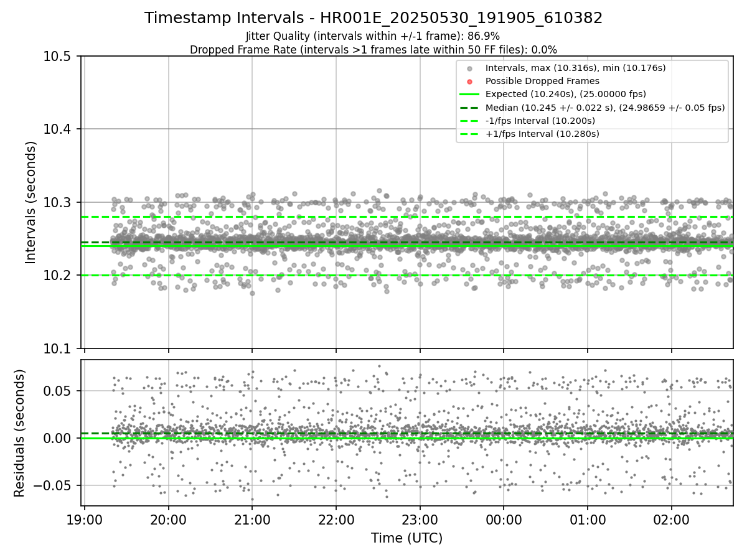Click legend entry '+1/fps Interval (10.280s)'
The image size is (747, 560).
point(542,134)
